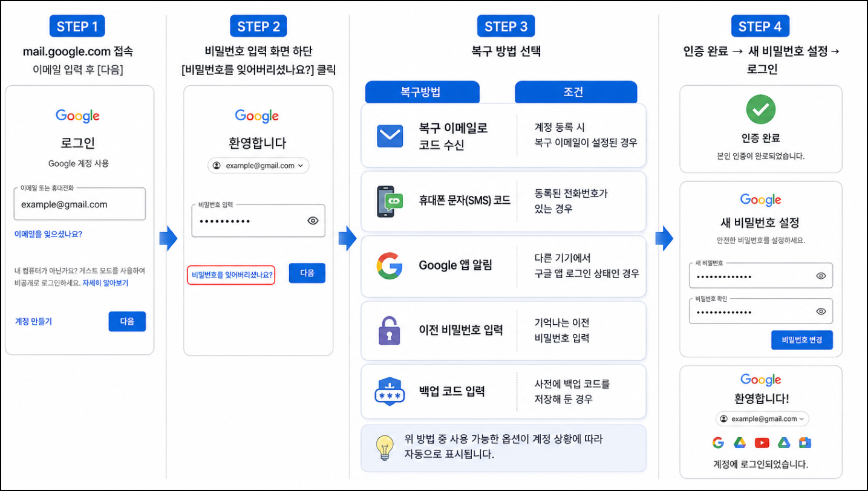The width and height of the screenshot is (868, 491).
Task: Click the 구글 앱 로그인 상태인 경우 condition text
Action: tap(587, 273)
